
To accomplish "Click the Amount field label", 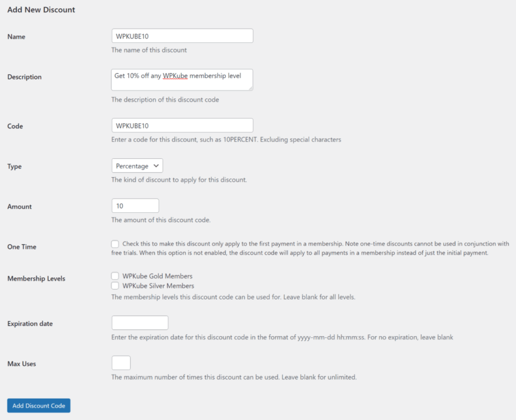I will click(x=20, y=207).
